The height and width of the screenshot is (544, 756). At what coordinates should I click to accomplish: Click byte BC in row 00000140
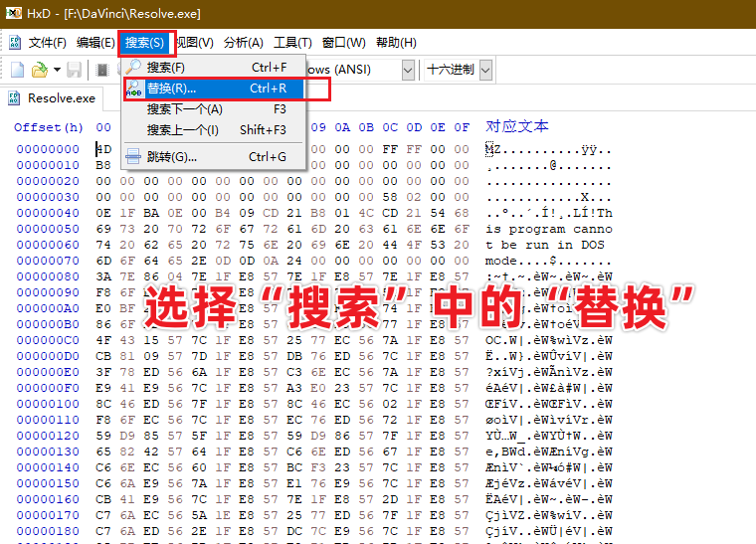pos(294,467)
